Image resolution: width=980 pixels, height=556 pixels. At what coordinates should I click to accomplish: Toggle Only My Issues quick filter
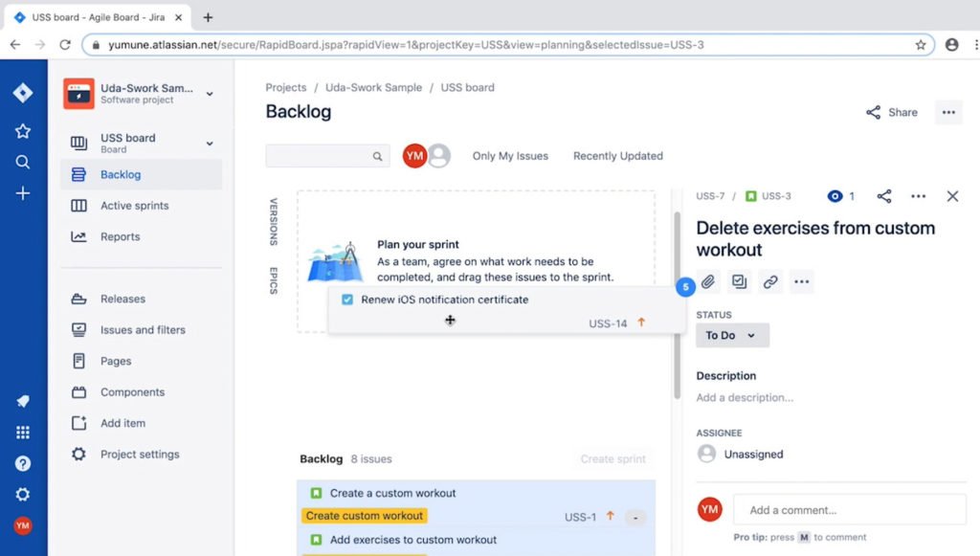coord(510,156)
